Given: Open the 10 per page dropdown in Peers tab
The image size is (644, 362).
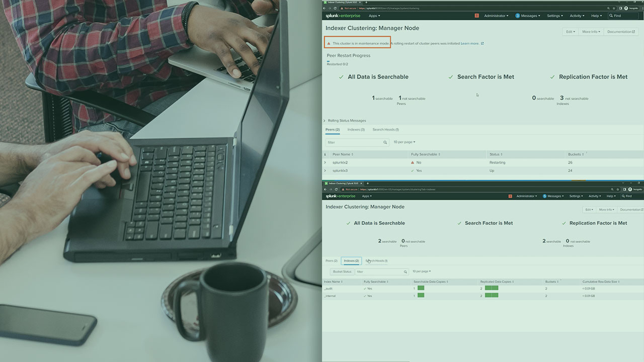Looking at the screenshot, I should tap(404, 142).
